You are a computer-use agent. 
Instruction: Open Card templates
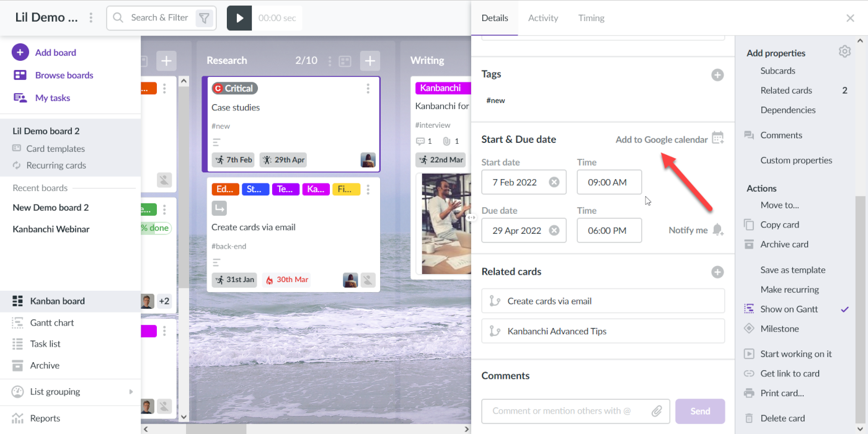pos(56,149)
